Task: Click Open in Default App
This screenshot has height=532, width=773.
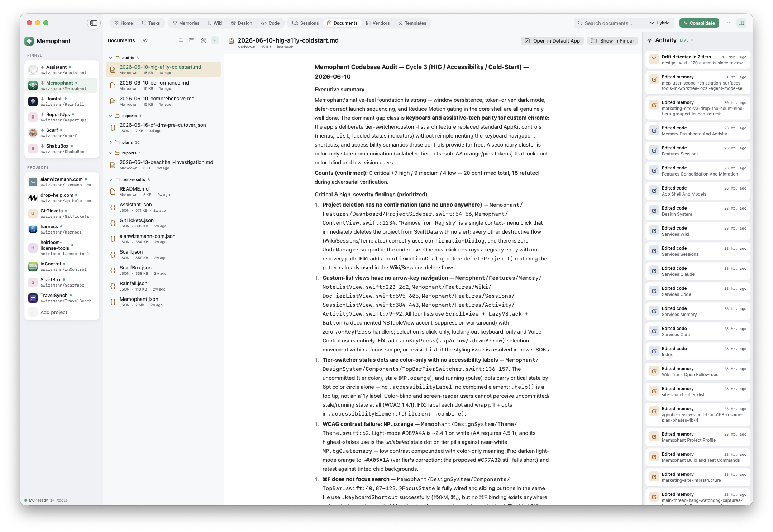Action: 552,41
